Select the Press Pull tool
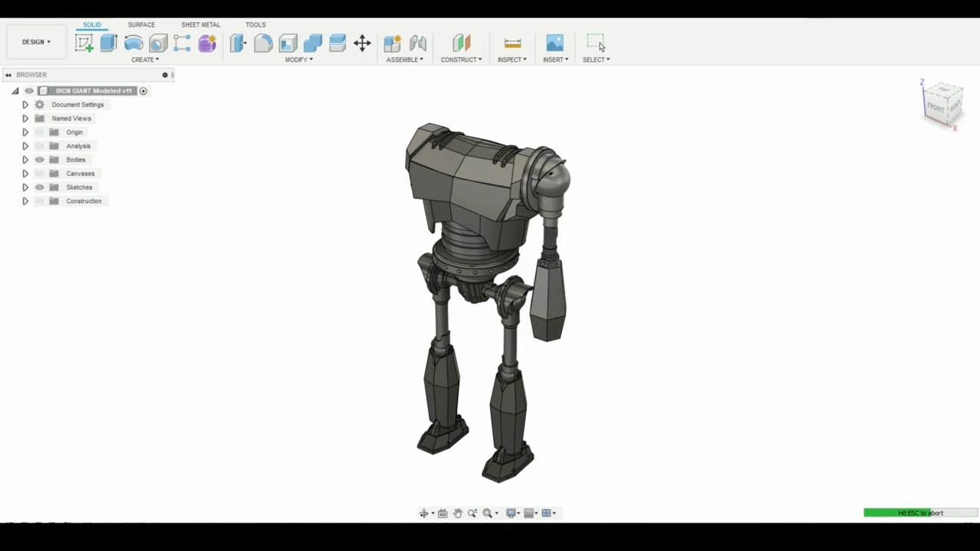980x551 pixels. tap(238, 43)
